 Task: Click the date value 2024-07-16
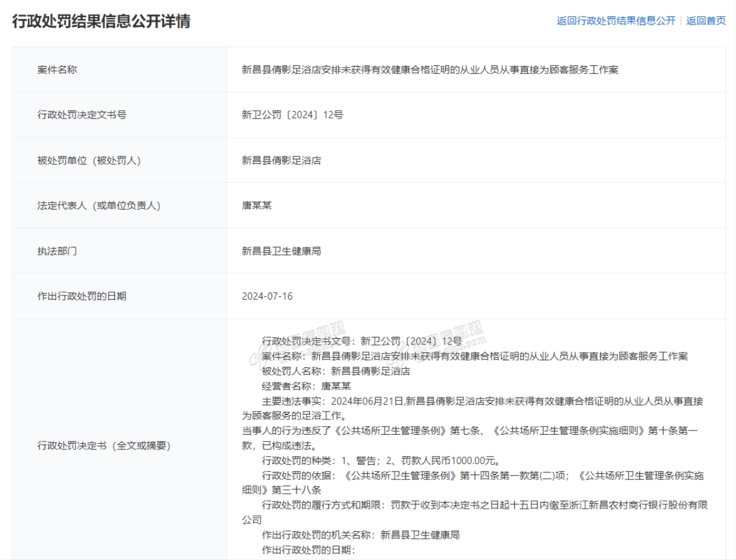coord(267,296)
